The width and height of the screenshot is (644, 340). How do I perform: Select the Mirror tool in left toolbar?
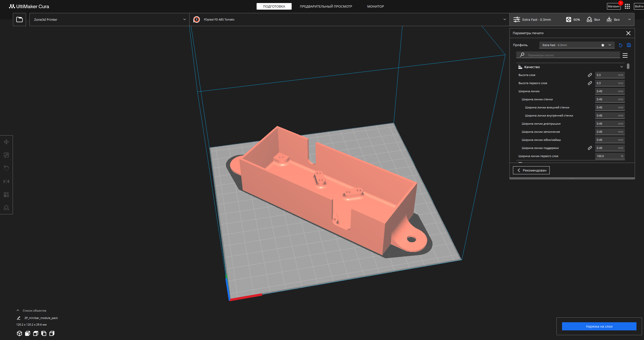(6, 181)
